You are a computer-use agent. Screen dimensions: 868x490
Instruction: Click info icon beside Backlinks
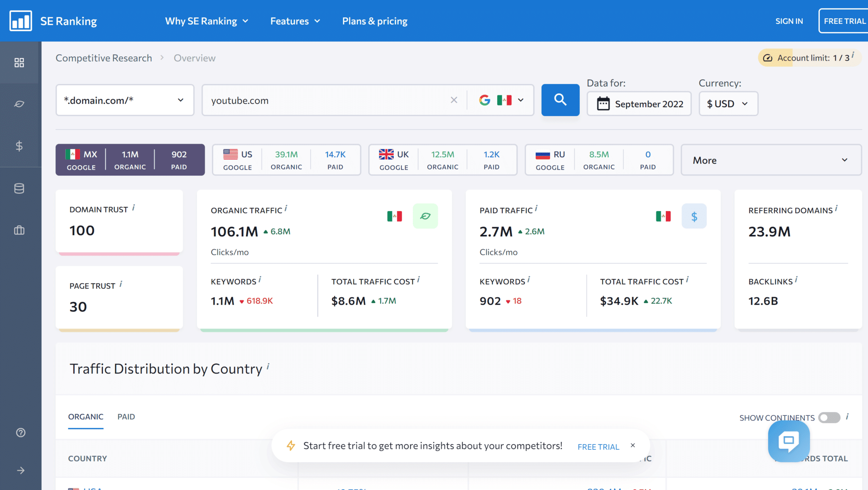(x=796, y=279)
